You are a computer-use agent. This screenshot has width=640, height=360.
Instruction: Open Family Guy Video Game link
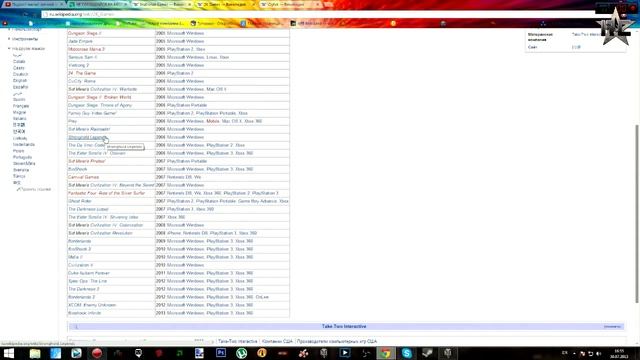point(92,113)
